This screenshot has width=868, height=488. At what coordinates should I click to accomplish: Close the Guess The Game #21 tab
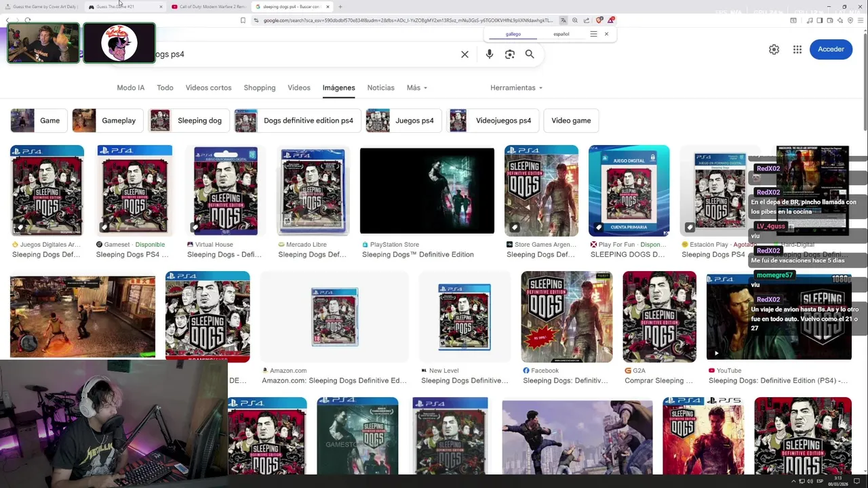pyautogui.click(x=161, y=7)
